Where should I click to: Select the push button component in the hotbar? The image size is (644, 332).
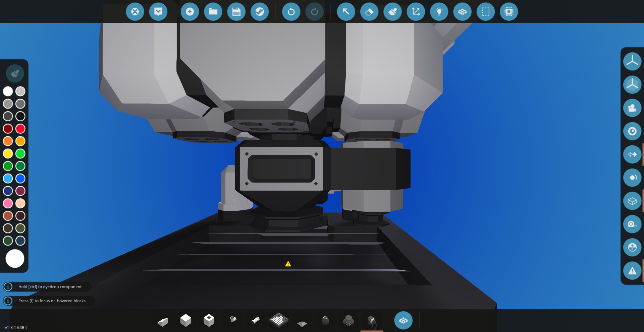pyautogui.click(x=348, y=321)
